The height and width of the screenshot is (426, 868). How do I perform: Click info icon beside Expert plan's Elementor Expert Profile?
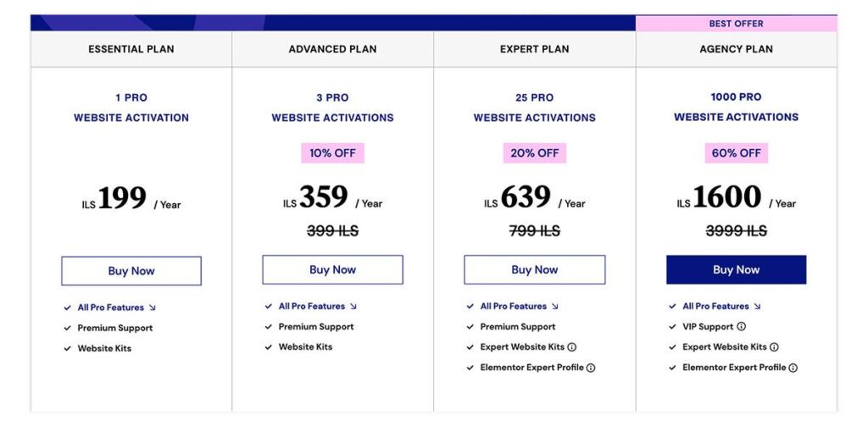591,368
